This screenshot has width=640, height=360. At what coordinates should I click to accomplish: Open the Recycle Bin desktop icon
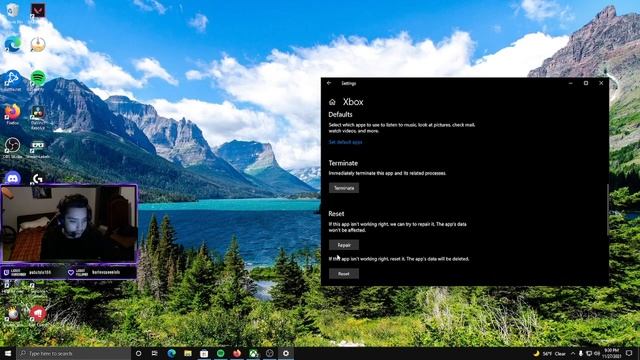point(12,11)
